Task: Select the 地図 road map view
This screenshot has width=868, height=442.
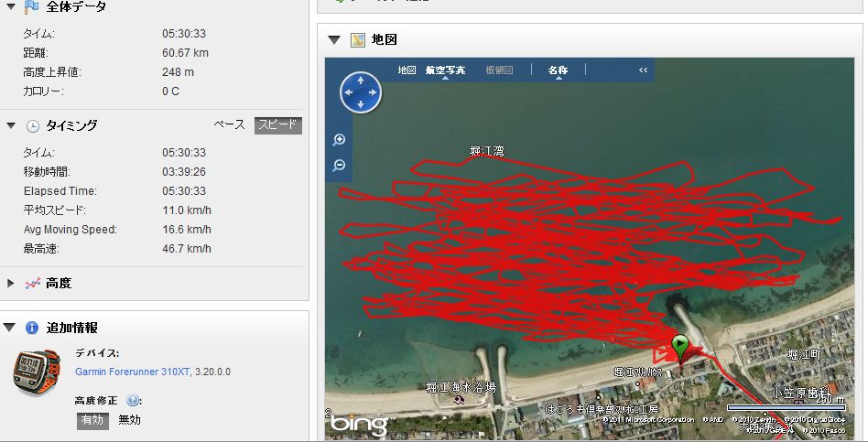Action: tap(407, 70)
